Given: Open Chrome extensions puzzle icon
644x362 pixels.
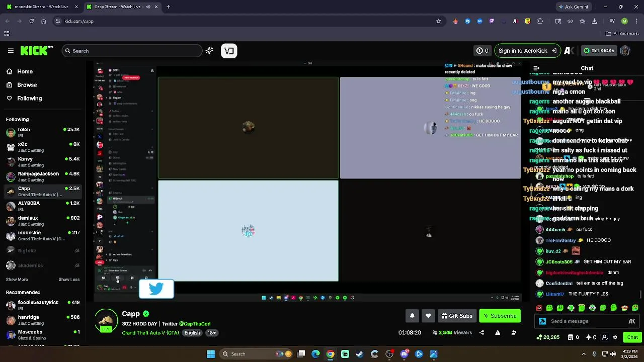Looking at the screenshot, I should point(540,21).
